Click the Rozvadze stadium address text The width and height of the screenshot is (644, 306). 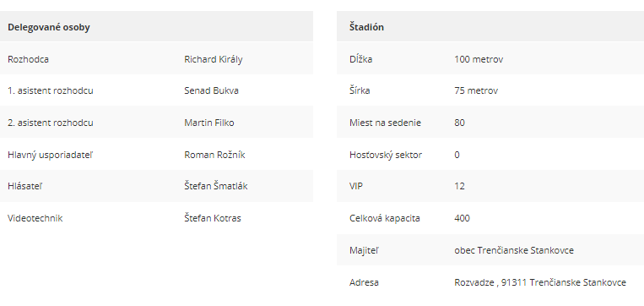click(540, 282)
